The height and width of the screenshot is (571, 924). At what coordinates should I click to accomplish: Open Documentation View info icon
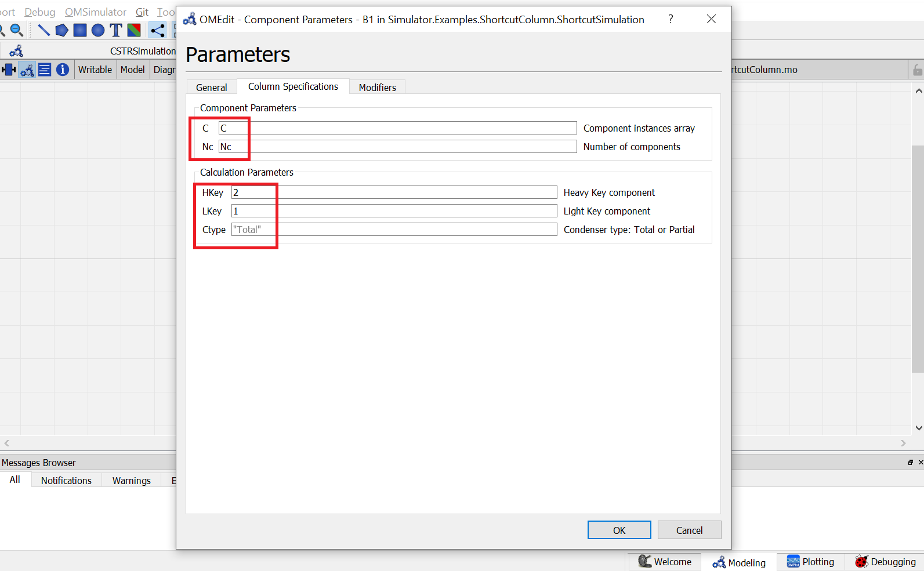click(x=63, y=70)
